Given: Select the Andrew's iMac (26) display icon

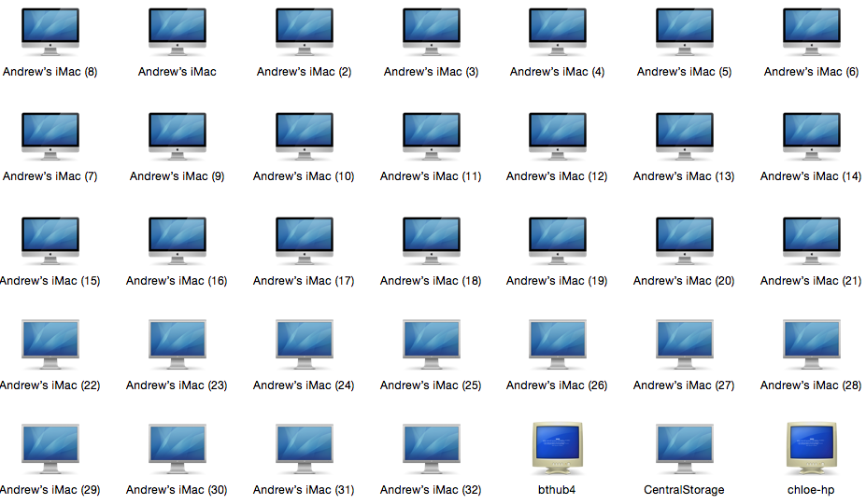Looking at the screenshot, I should click(x=558, y=343).
